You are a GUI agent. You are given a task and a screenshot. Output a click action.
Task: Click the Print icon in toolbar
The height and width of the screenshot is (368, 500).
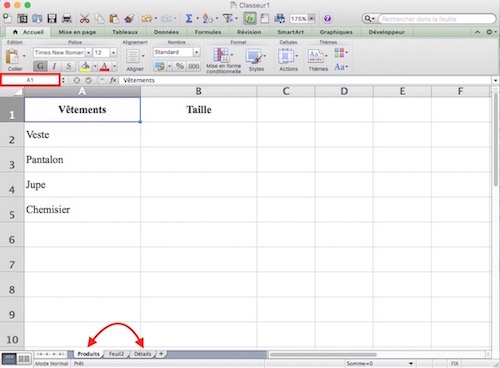(x=67, y=18)
